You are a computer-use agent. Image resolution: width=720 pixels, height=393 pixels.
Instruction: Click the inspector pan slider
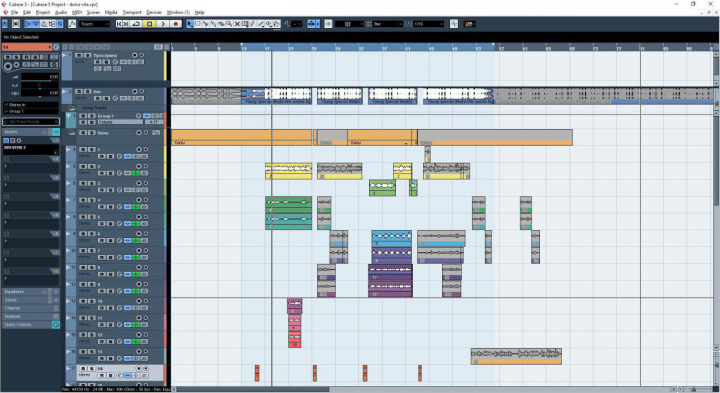coord(39,85)
